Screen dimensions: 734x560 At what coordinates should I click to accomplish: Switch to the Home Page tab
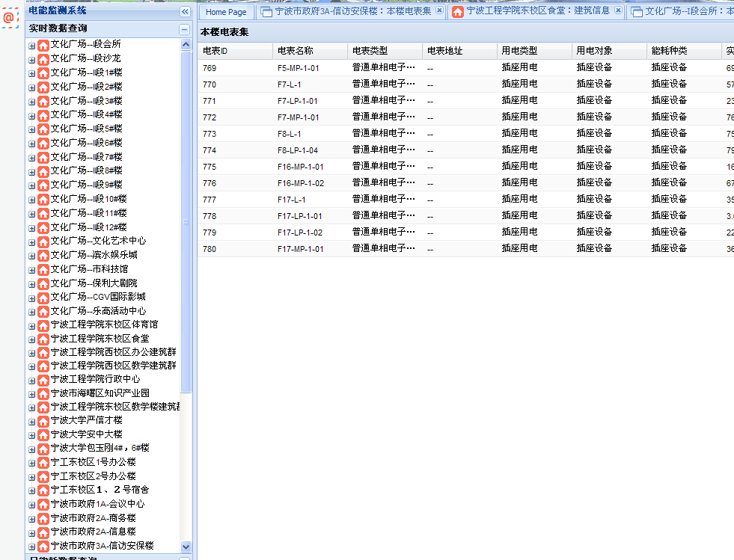coord(226,12)
